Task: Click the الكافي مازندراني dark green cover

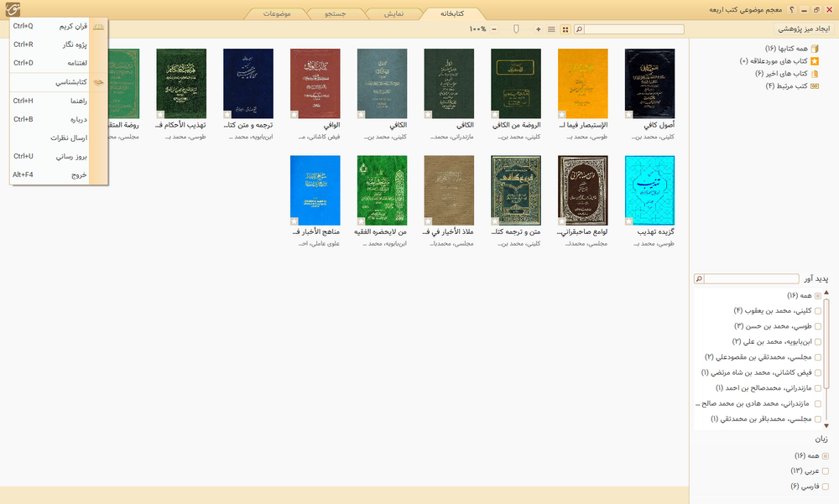Action: [x=449, y=84]
